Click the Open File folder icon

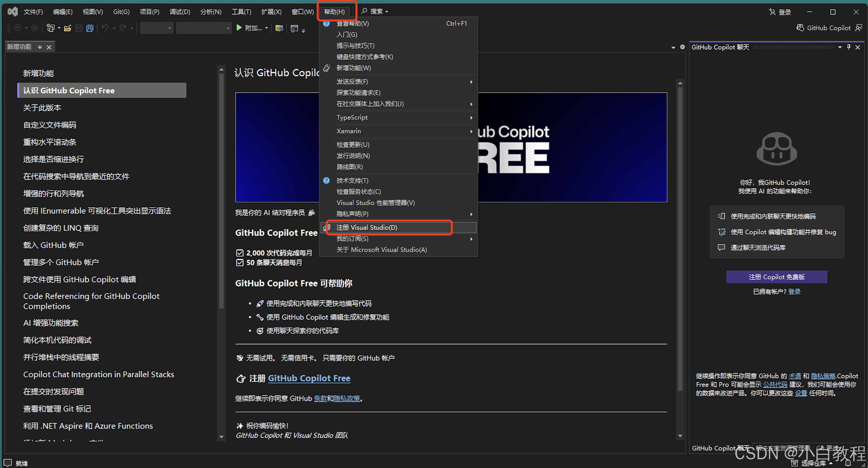[67, 28]
